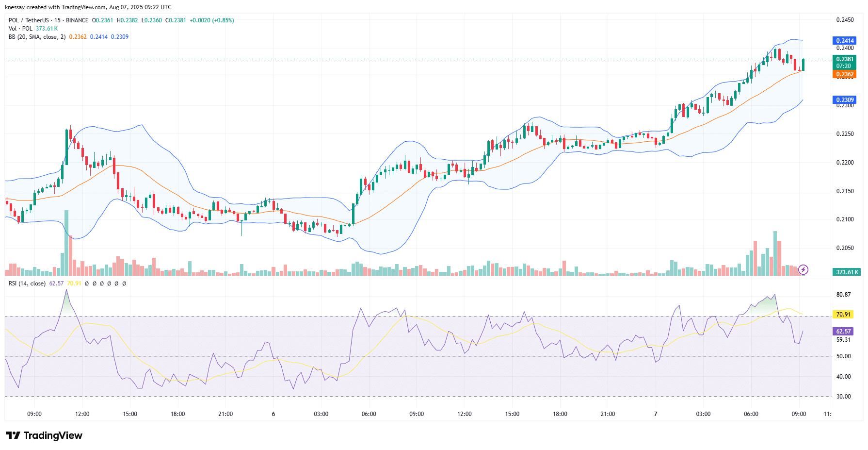Click the high value H0.2382
Image resolution: width=868 pixels, height=450 pixels.
127,20
